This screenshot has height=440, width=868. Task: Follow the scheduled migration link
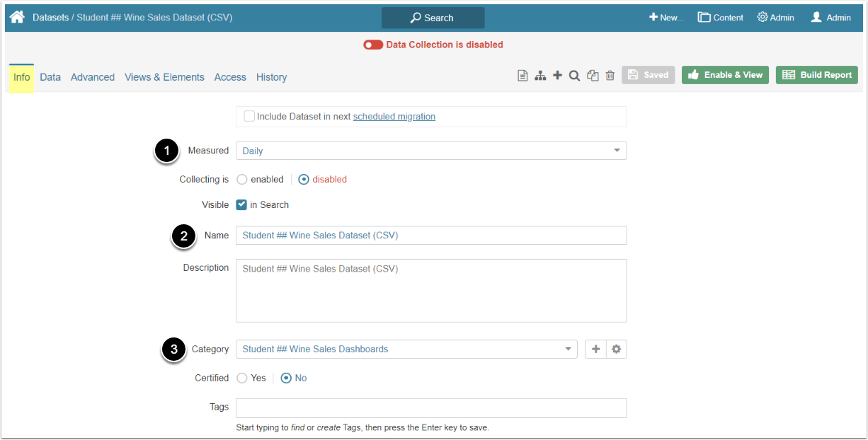pos(394,117)
